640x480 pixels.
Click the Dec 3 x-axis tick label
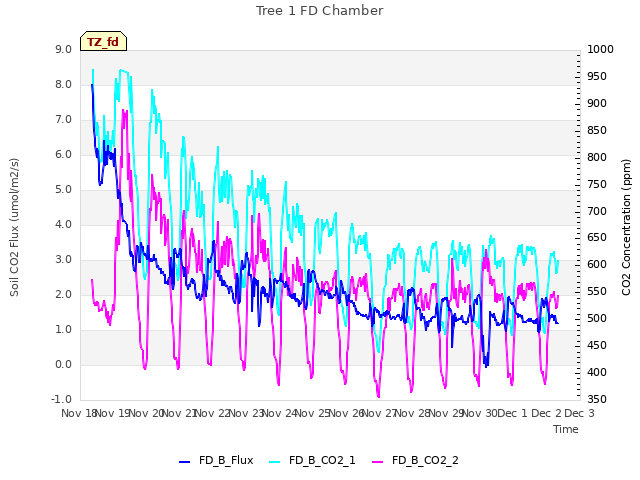tap(579, 413)
